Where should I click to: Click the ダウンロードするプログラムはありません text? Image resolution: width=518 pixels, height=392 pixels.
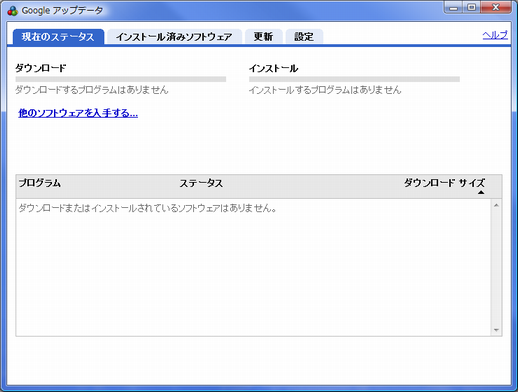[x=92, y=90]
